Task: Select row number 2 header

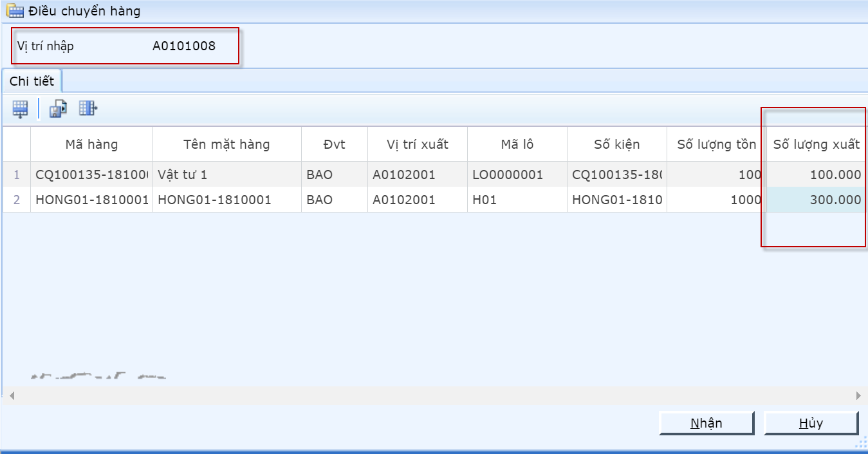Action: point(17,200)
